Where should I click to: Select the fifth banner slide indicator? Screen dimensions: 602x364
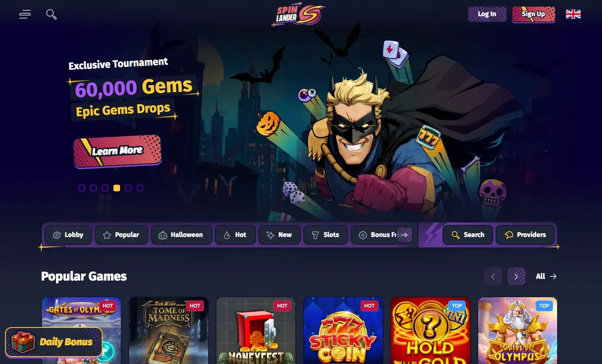tap(128, 188)
